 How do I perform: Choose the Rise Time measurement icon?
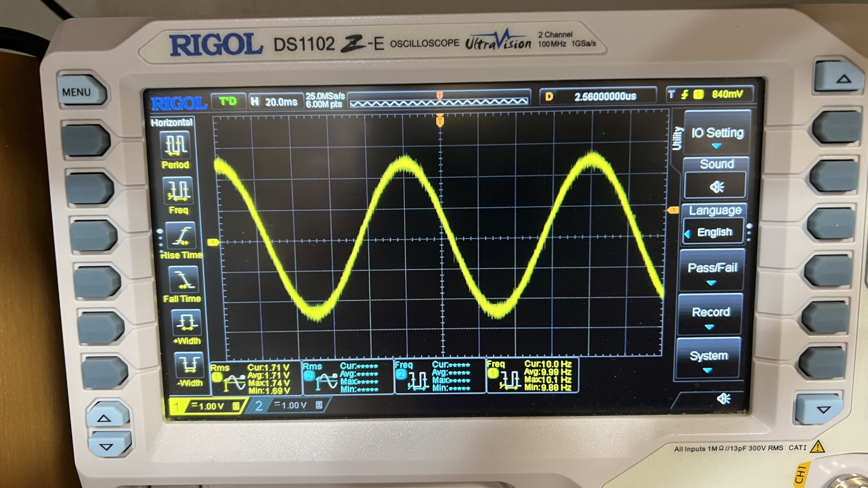[181, 236]
